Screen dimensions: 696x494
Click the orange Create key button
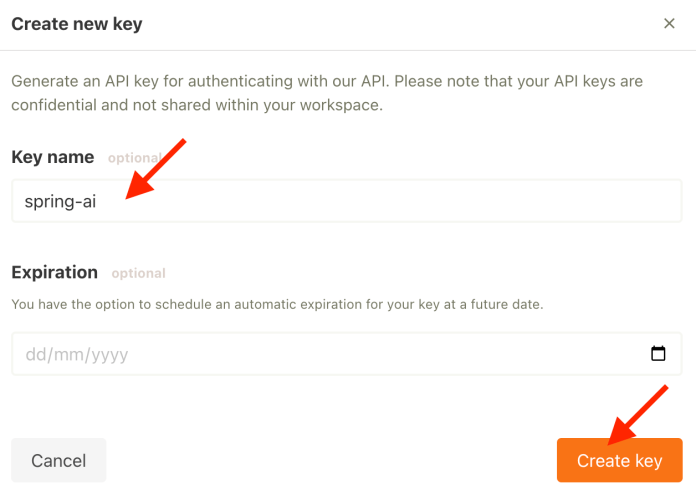(x=619, y=460)
